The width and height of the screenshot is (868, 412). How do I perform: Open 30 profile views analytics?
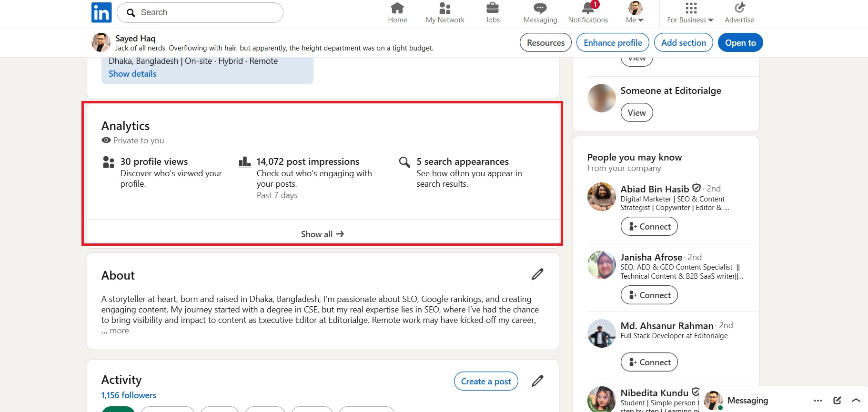tap(154, 161)
